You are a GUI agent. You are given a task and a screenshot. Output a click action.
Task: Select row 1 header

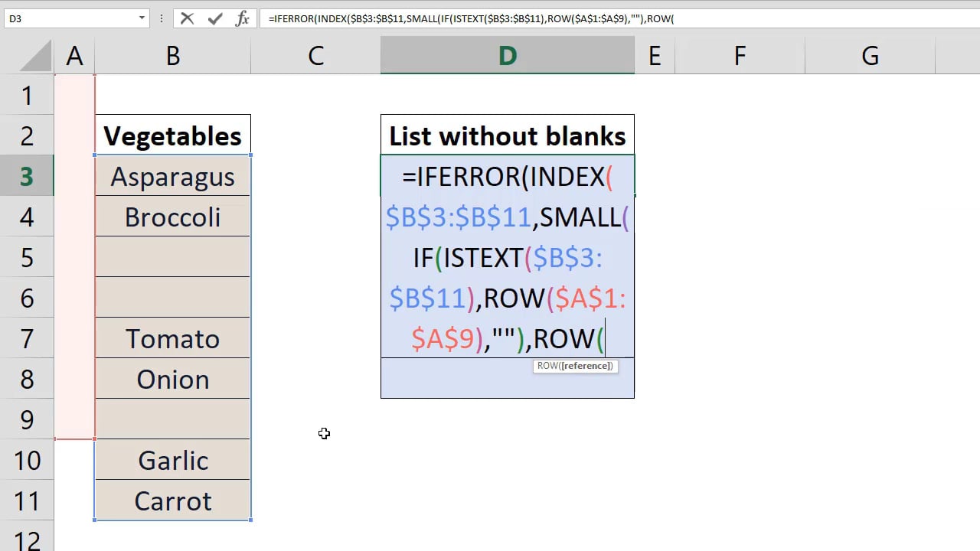pyautogui.click(x=27, y=95)
